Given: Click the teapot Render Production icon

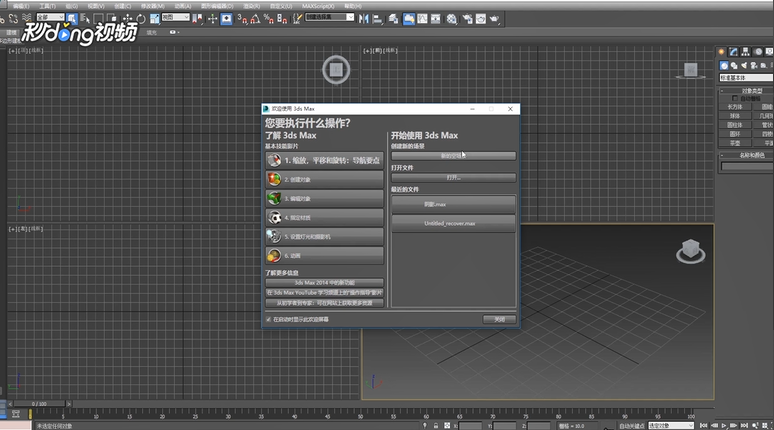Looking at the screenshot, I should pyautogui.click(x=495, y=19).
